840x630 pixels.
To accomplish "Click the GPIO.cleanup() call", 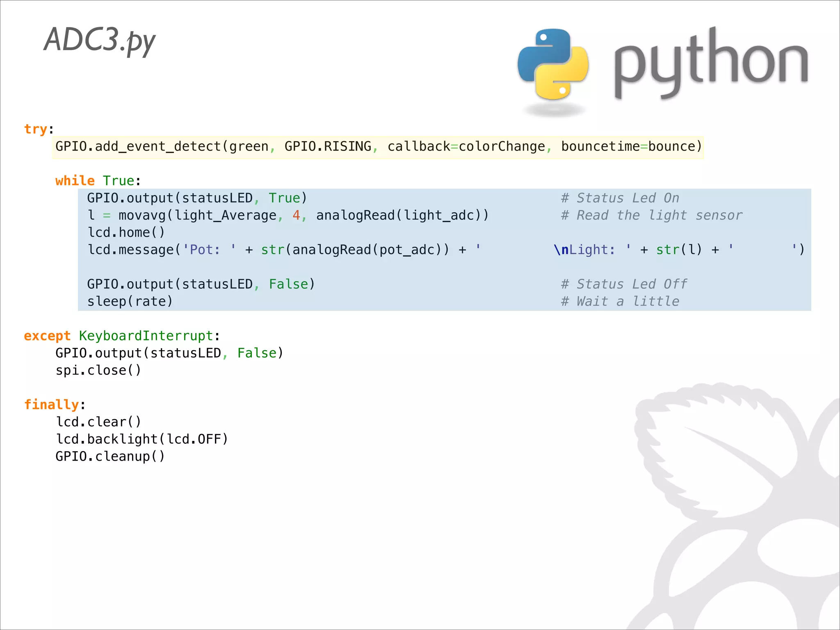I will tap(110, 457).
